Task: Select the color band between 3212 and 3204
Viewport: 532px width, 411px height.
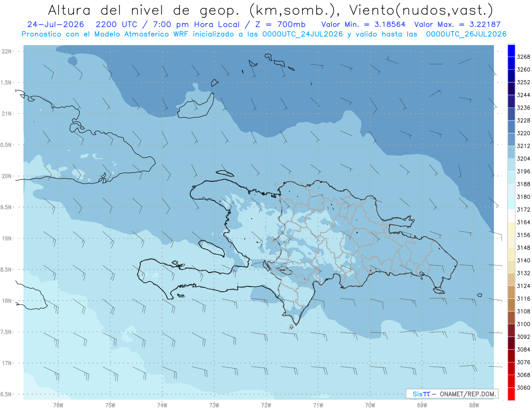Action: [x=511, y=152]
